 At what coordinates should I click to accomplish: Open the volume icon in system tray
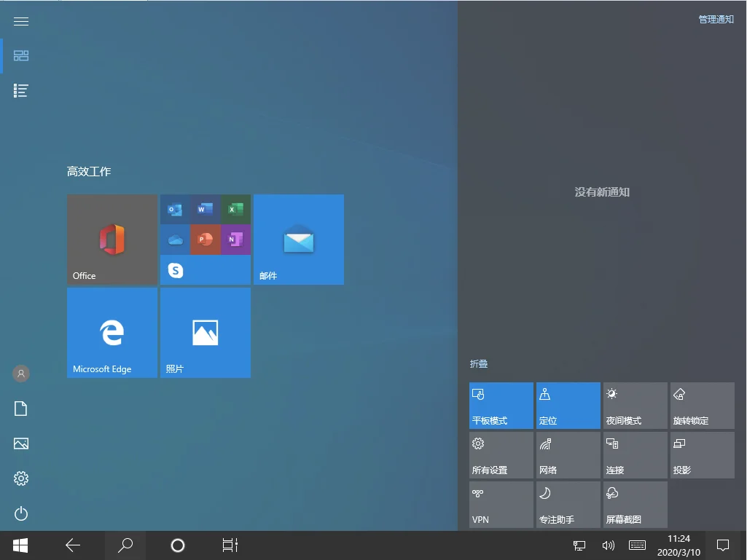click(x=609, y=545)
